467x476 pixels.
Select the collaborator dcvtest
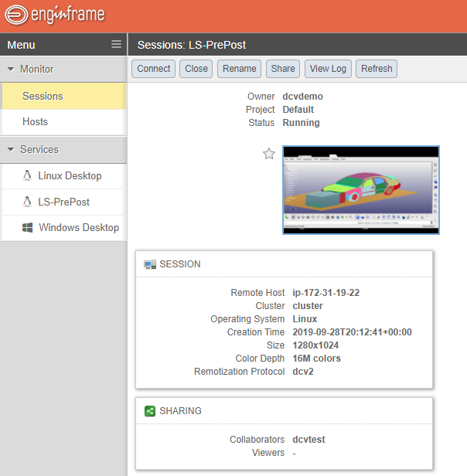coord(308,440)
